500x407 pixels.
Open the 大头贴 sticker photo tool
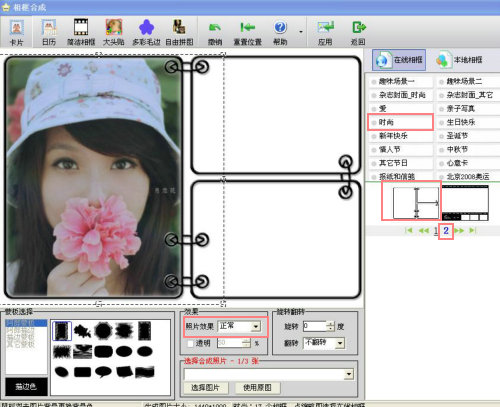114,32
